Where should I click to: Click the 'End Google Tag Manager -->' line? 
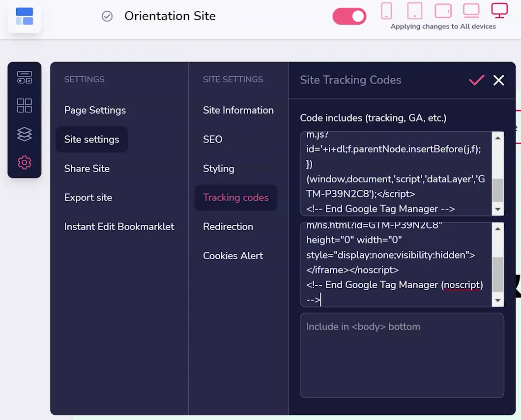pos(380,209)
